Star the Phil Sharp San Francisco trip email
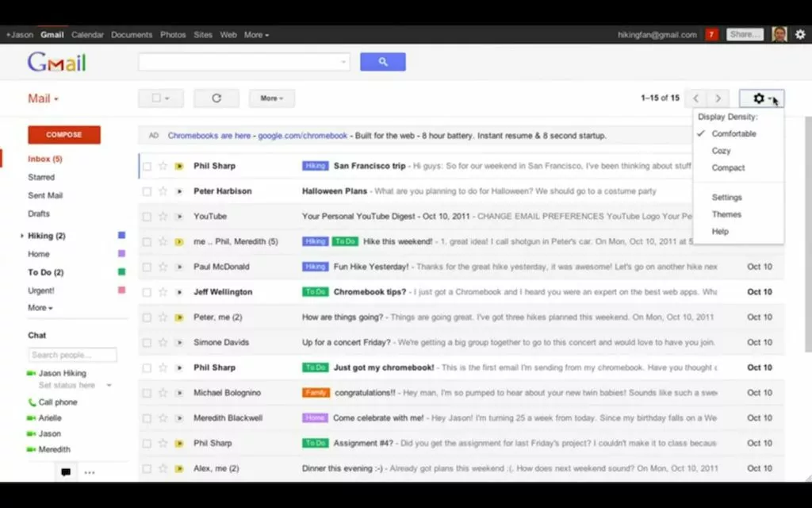 tap(163, 166)
